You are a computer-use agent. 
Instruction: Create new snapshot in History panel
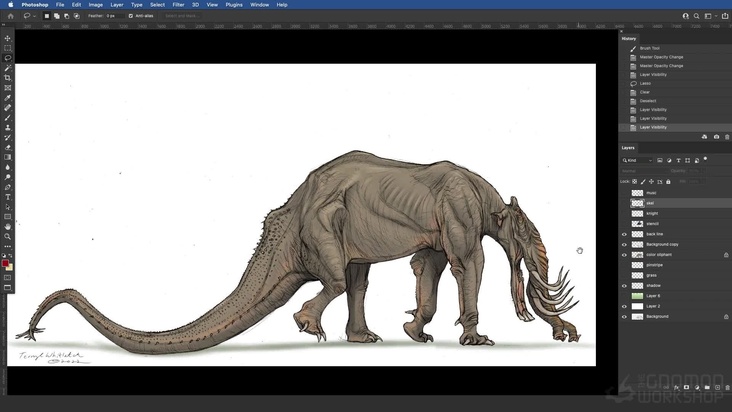(x=716, y=137)
